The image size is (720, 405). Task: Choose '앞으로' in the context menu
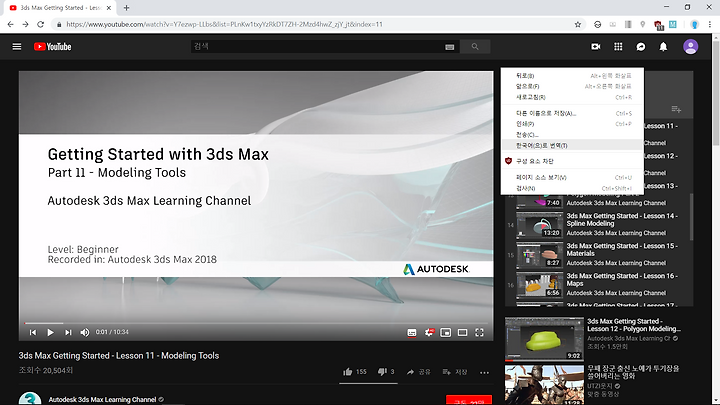572,86
